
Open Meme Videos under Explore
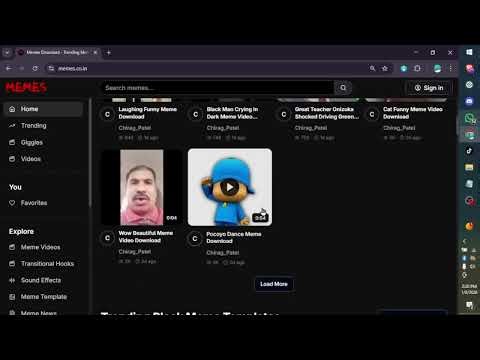43,247
